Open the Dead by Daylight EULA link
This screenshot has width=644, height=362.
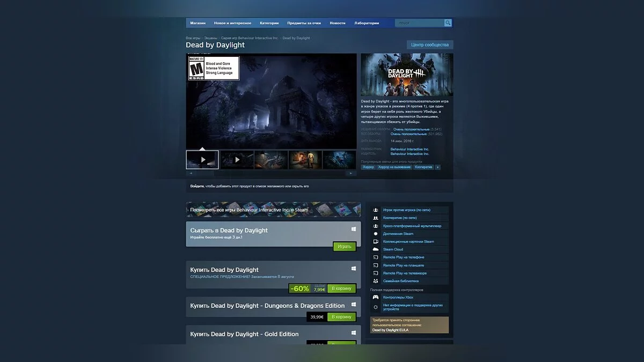pyautogui.click(x=390, y=330)
